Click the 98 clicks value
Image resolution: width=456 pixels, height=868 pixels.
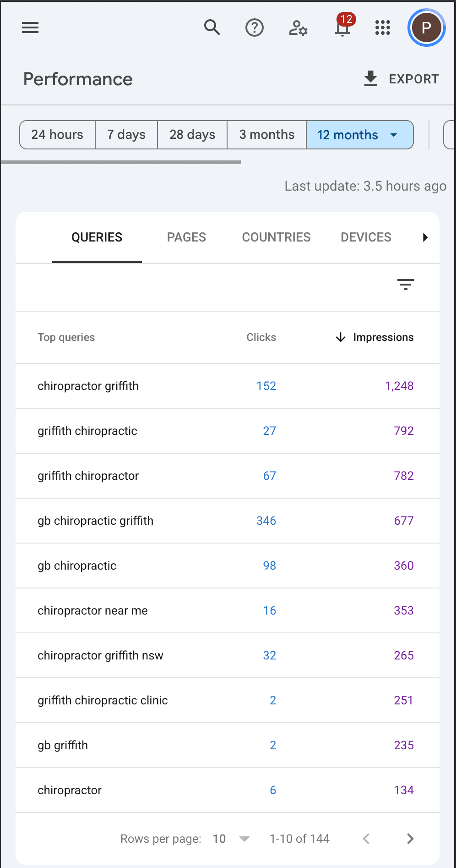click(269, 566)
